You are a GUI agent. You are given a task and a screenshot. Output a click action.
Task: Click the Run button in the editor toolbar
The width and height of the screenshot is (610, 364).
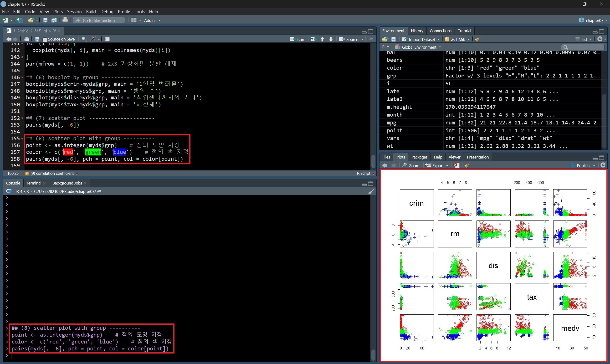coord(297,39)
